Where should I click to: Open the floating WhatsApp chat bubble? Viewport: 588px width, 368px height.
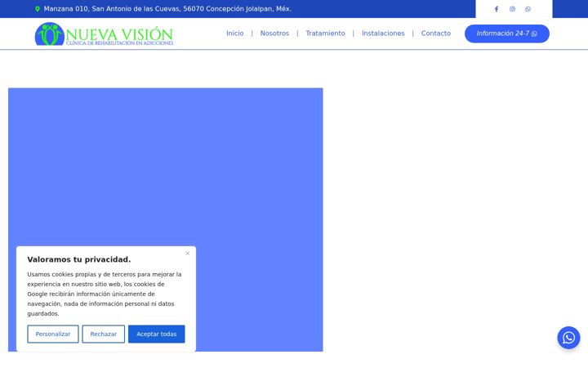point(568,338)
